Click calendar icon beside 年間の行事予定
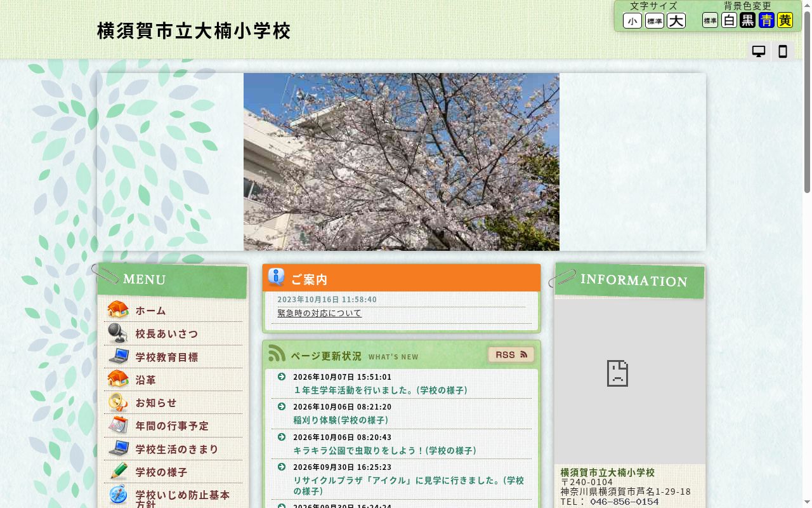Viewport: 812px width, 508px height. click(x=118, y=425)
